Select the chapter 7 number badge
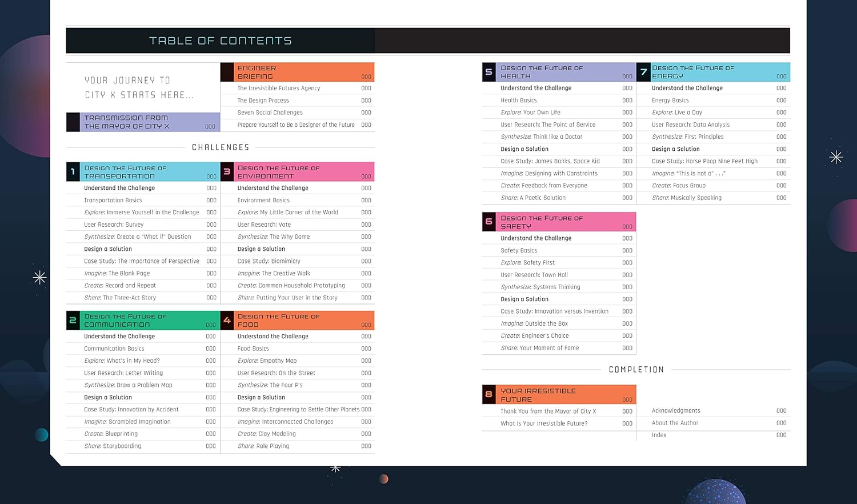 (x=643, y=72)
